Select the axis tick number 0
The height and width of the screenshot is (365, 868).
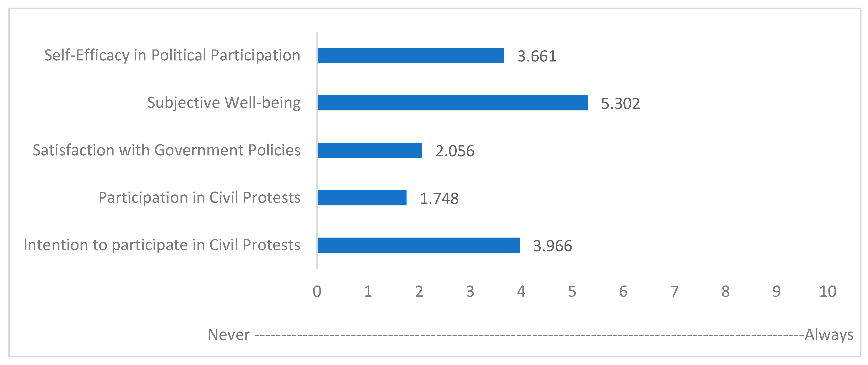[317, 291]
